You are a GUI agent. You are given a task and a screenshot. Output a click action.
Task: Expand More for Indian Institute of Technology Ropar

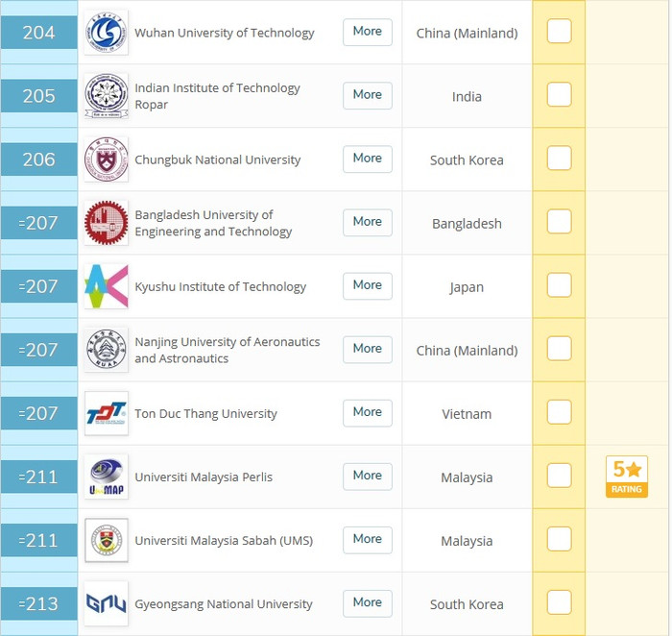pos(367,95)
